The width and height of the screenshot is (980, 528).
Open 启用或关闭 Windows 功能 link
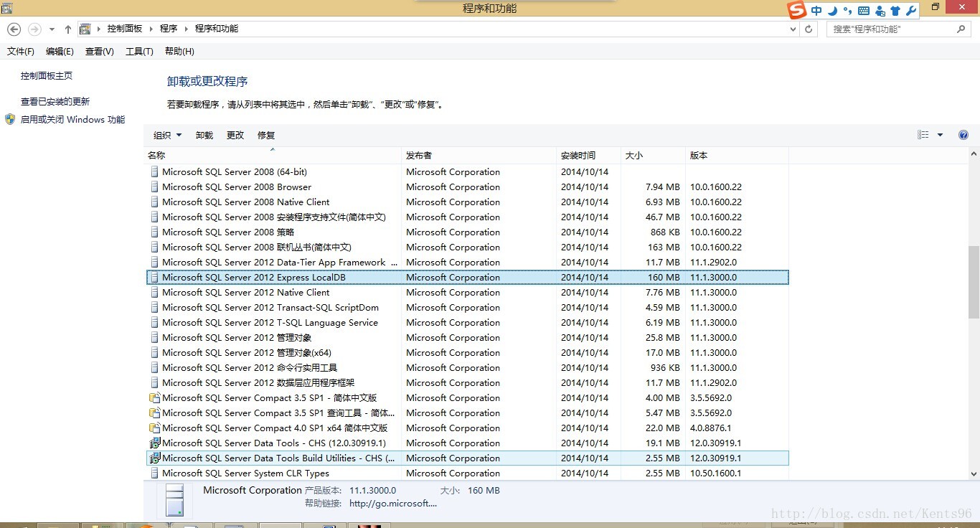click(x=72, y=120)
